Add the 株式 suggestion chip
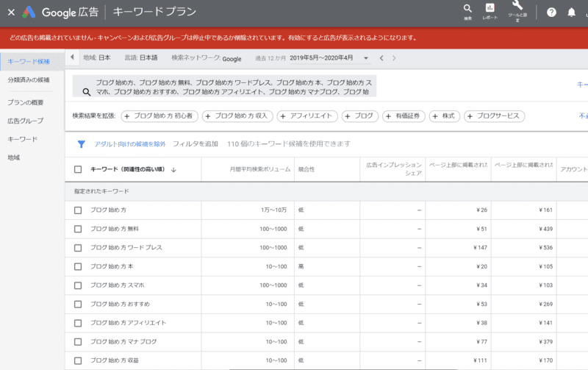The image size is (588, 370). point(445,116)
